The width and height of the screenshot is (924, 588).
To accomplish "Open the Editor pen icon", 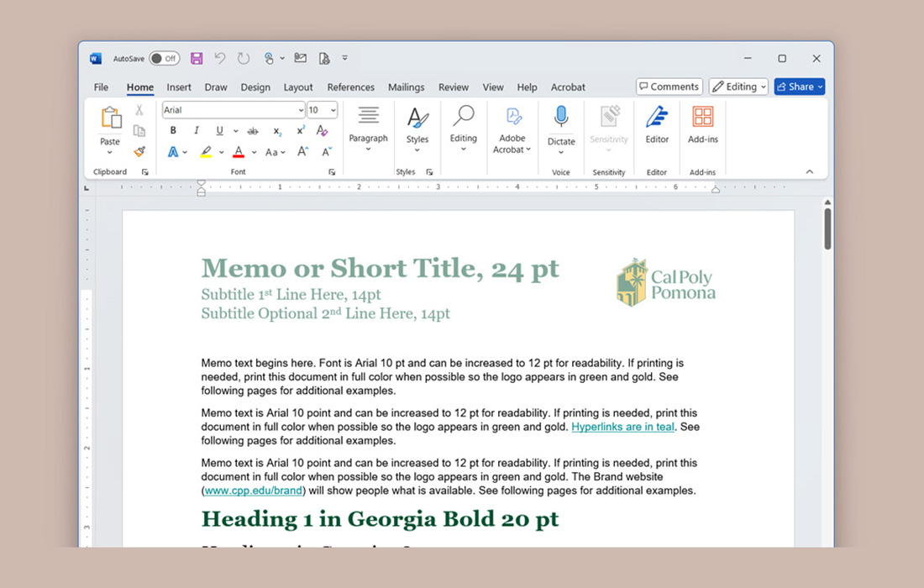I will coord(657,117).
